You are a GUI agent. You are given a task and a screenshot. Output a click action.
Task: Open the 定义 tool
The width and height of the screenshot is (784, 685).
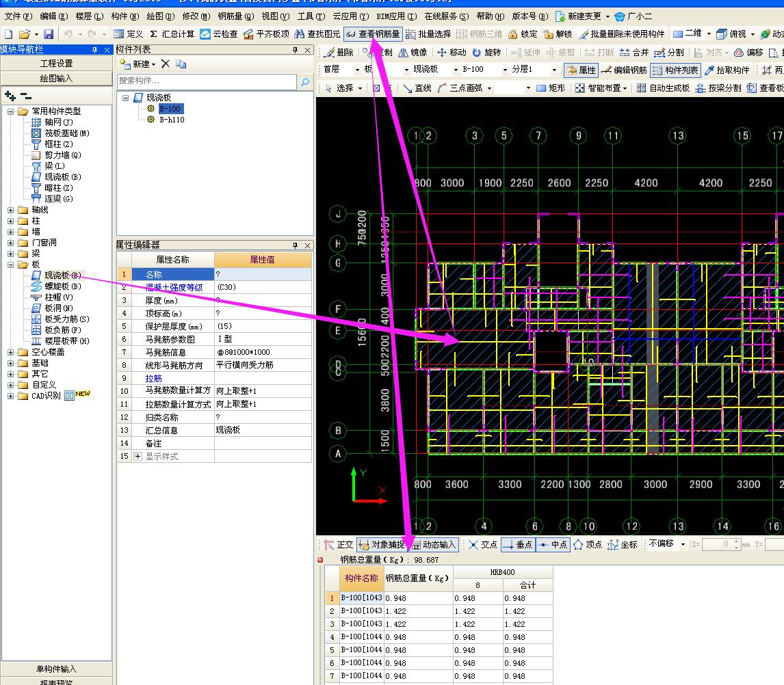129,34
